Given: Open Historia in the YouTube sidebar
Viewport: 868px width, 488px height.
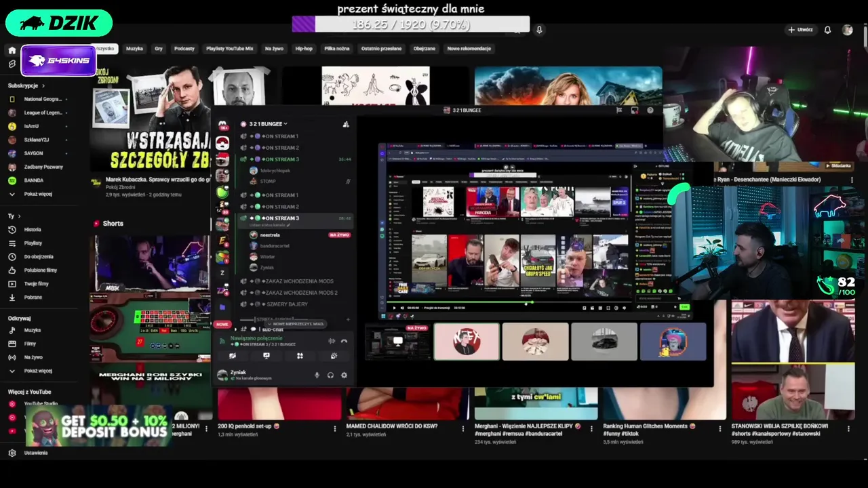Looking at the screenshot, I should tap(33, 230).
